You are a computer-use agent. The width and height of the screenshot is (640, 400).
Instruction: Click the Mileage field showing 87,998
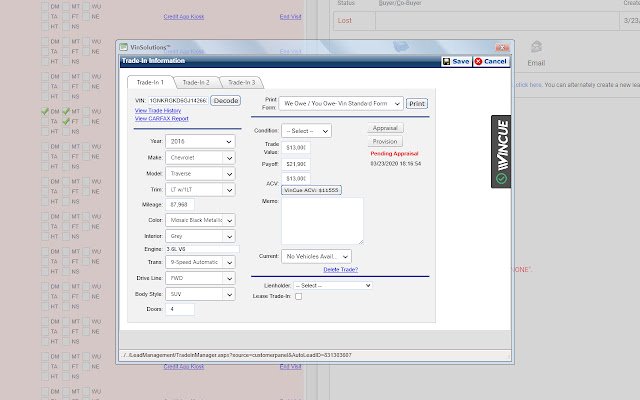coord(180,204)
